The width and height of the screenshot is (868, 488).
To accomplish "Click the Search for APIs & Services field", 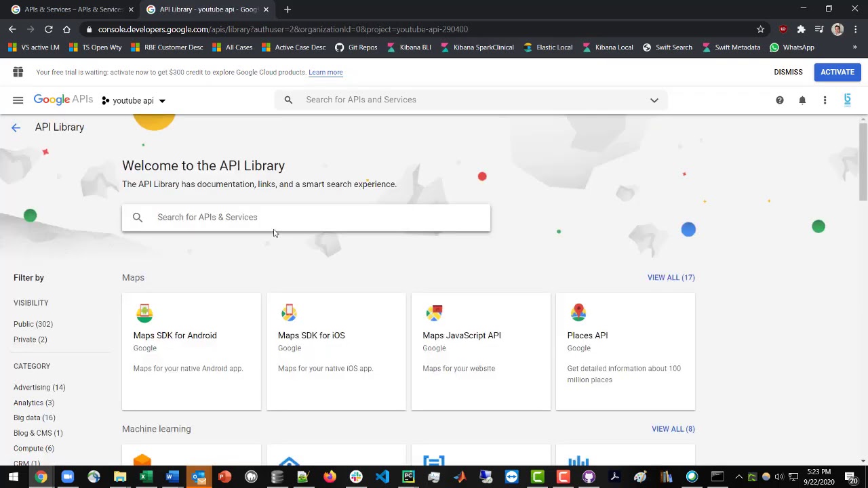I will tap(306, 218).
